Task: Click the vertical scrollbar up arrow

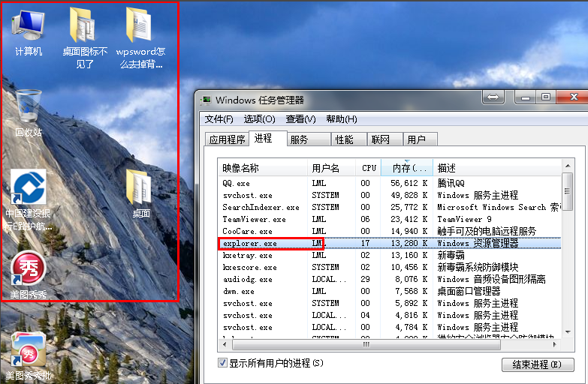Action: [568, 166]
